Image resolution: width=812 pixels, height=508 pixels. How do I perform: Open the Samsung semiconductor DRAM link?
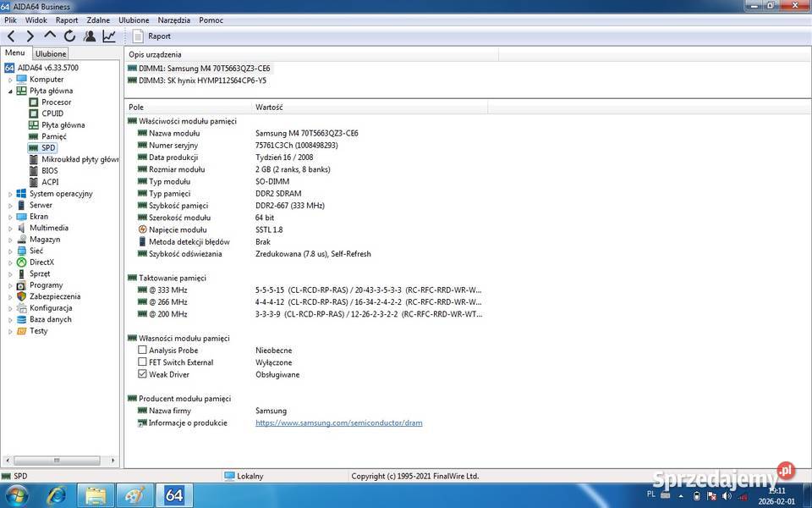click(338, 422)
